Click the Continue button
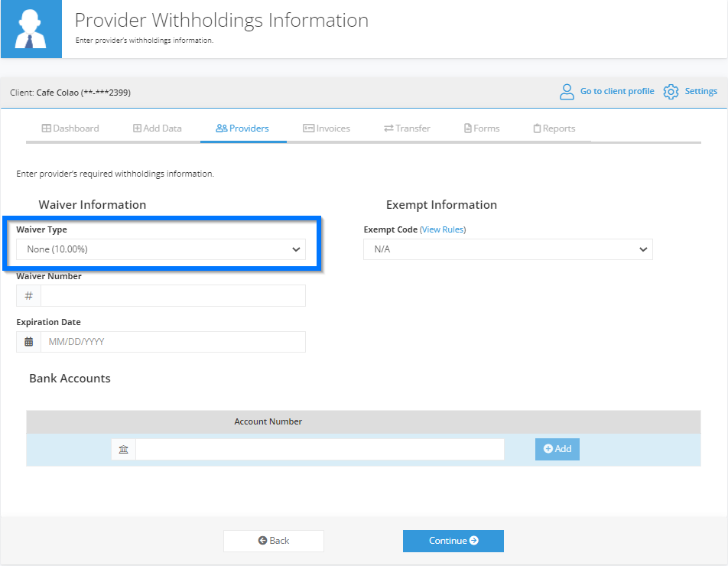 coord(453,541)
